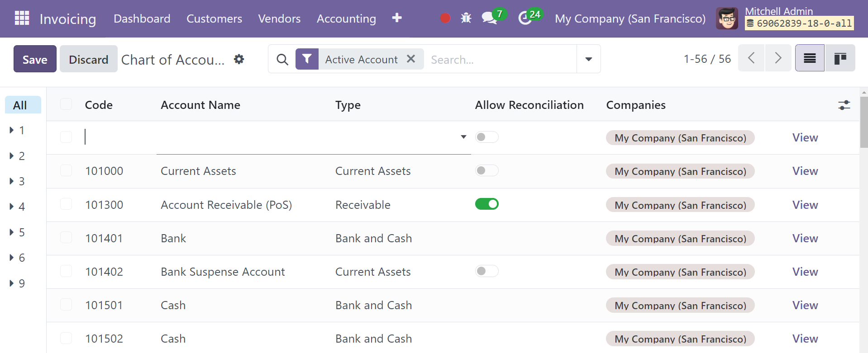868x353 pixels.
Task: Sort by Type column header
Action: pos(348,105)
